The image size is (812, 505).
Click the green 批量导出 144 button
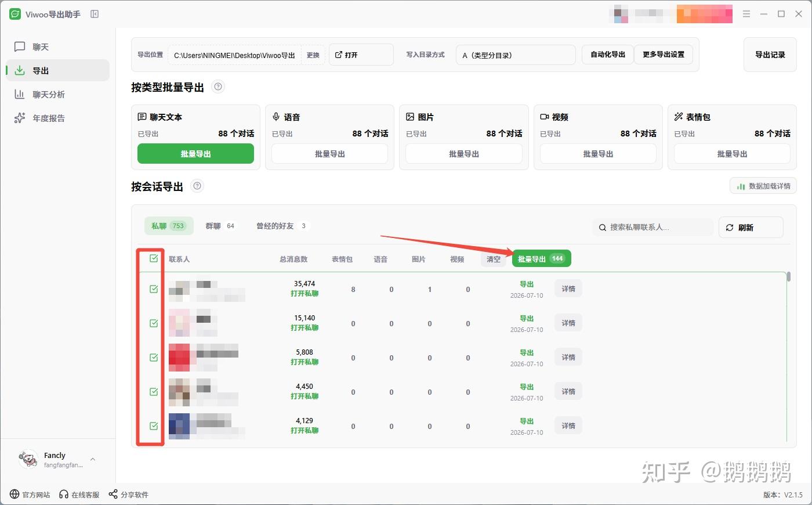542,259
